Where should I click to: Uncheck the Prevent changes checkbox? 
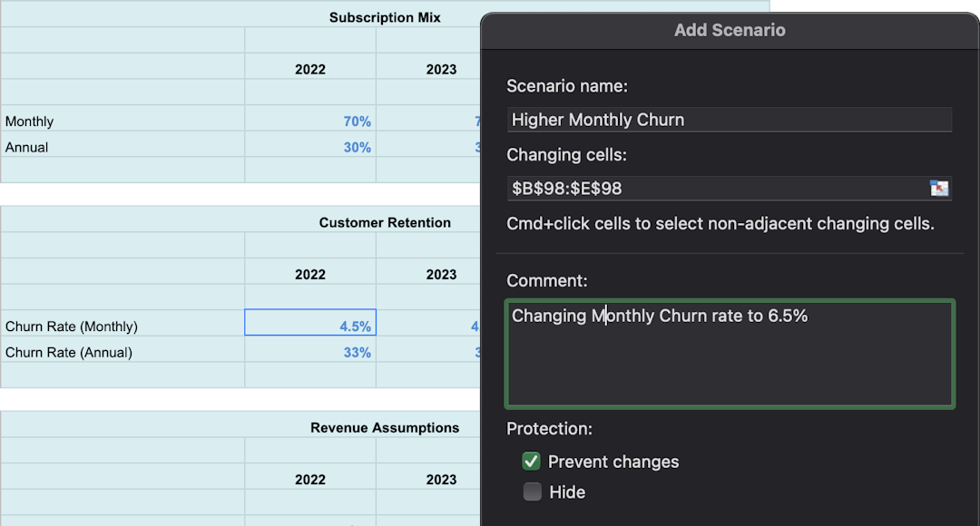point(532,462)
